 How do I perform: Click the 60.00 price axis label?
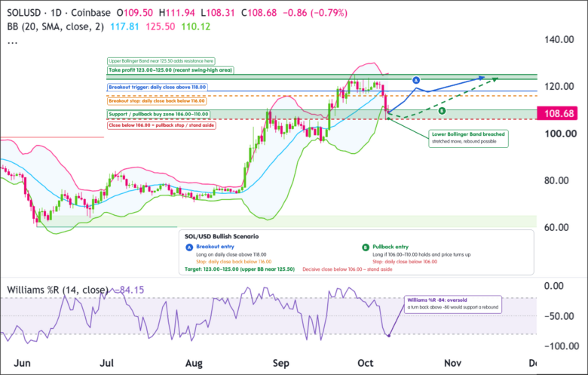(556, 227)
